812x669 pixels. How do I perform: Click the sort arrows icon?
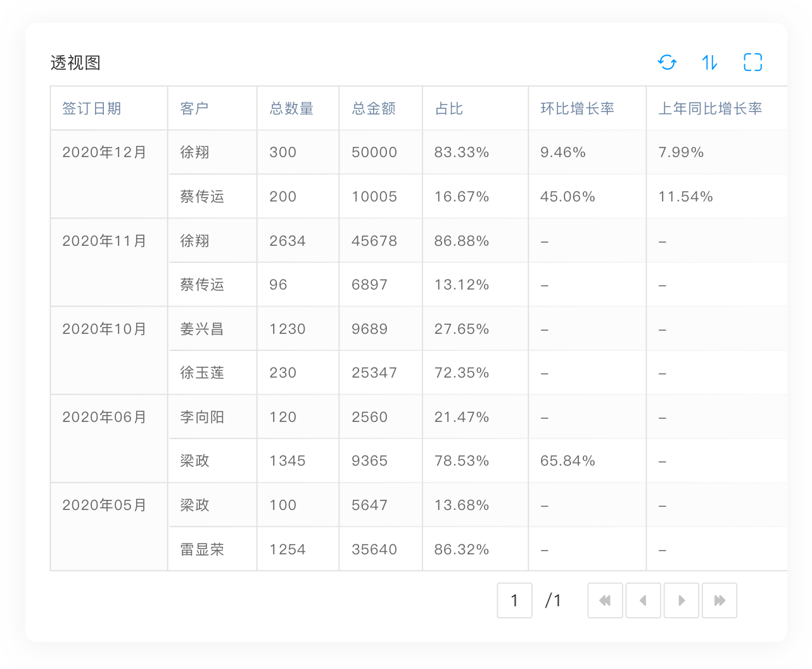tap(709, 62)
